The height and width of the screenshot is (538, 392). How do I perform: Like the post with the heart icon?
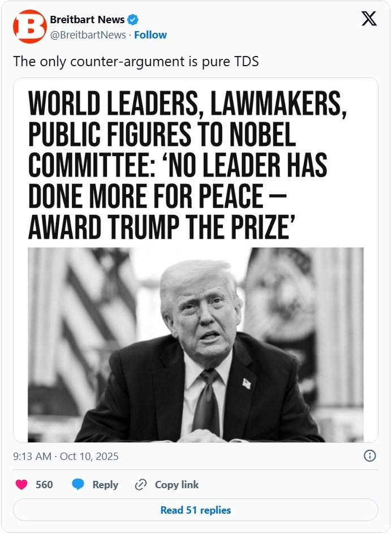[x=21, y=485]
